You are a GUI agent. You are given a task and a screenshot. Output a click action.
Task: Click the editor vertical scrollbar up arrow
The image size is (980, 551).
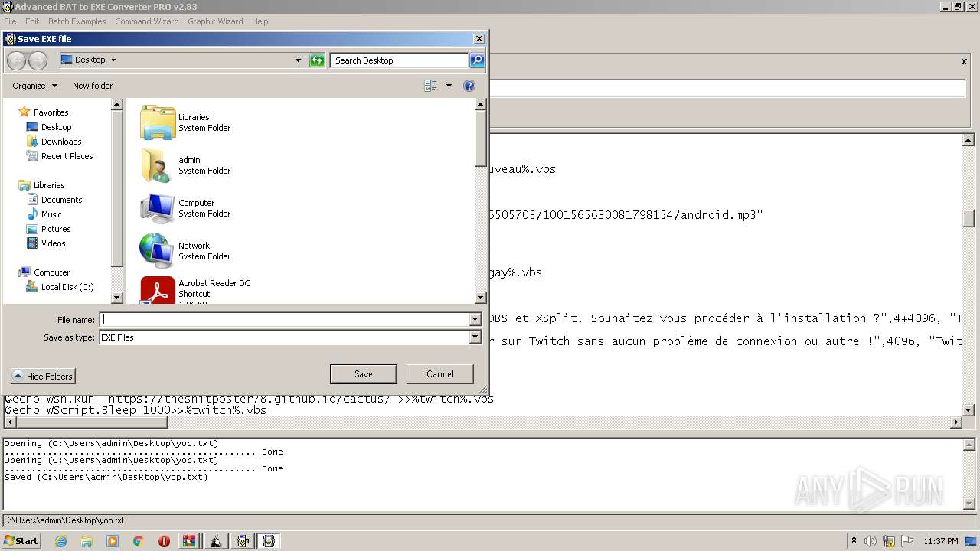pyautogui.click(x=969, y=140)
